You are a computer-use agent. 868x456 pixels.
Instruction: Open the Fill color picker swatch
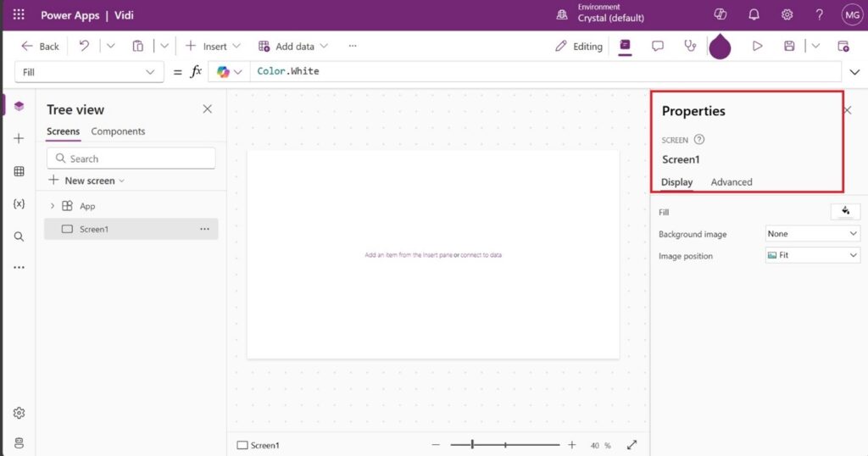point(845,212)
